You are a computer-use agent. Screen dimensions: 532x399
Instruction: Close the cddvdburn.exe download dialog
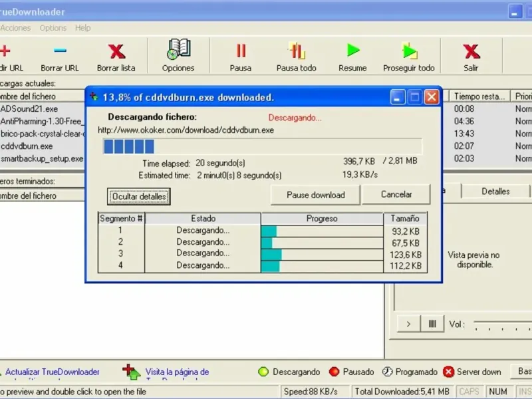[x=432, y=97]
